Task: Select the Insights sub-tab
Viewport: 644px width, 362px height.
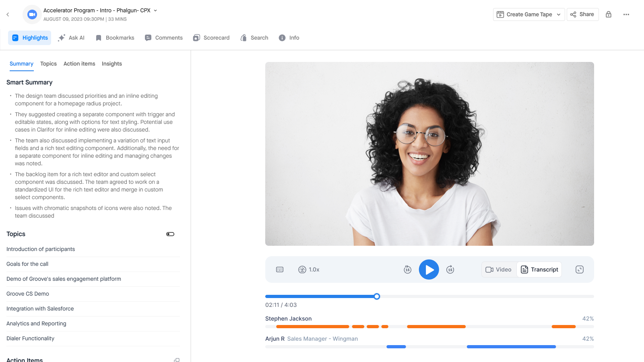Action: pos(112,64)
